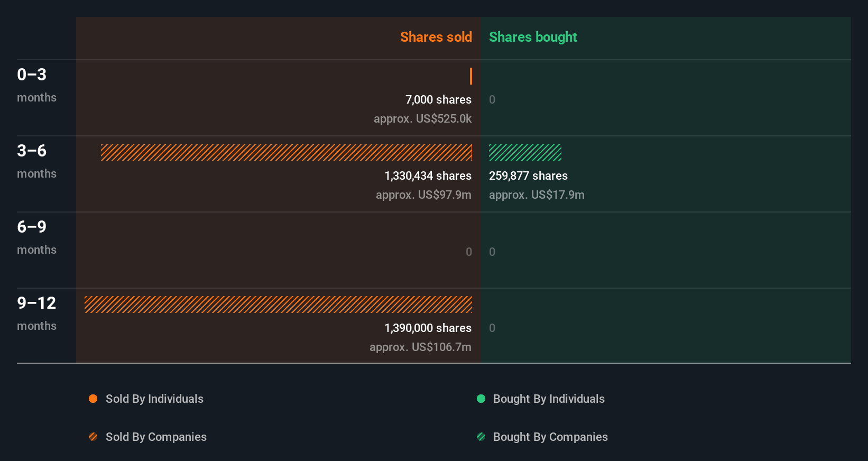
Task: Click the 9–12 months orange striped sold bar
Action: pyautogui.click(x=278, y=305)
